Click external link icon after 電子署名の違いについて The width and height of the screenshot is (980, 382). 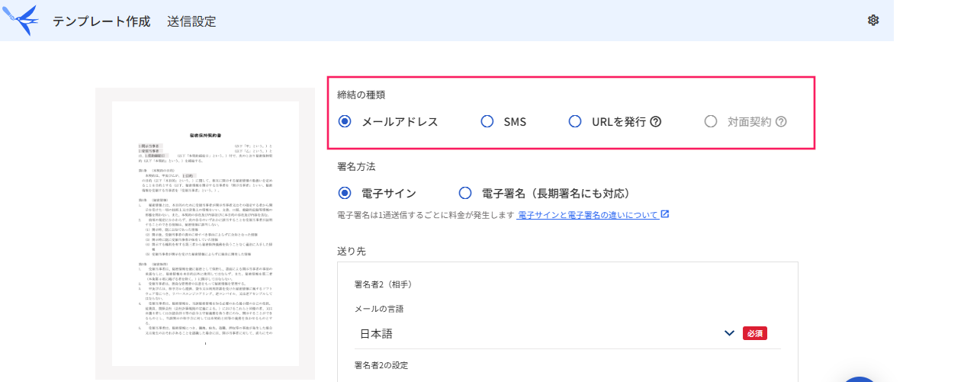coord(665,215)
